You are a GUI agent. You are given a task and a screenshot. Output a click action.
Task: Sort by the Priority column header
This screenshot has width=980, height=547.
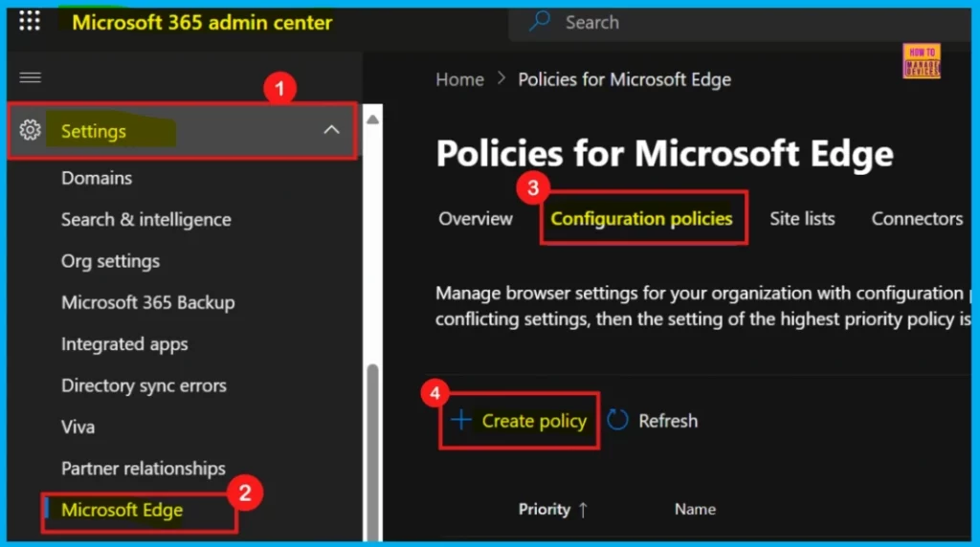pos(545,510)
